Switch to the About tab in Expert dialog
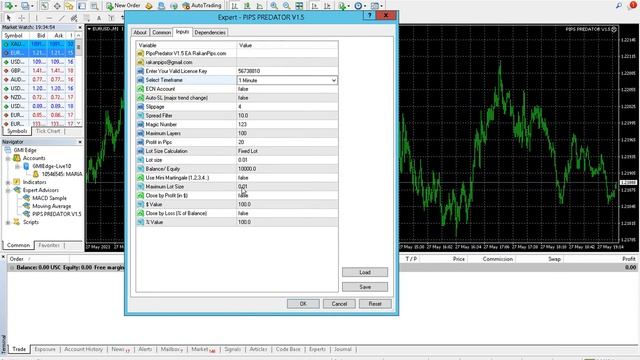 (x=140, y=32)
